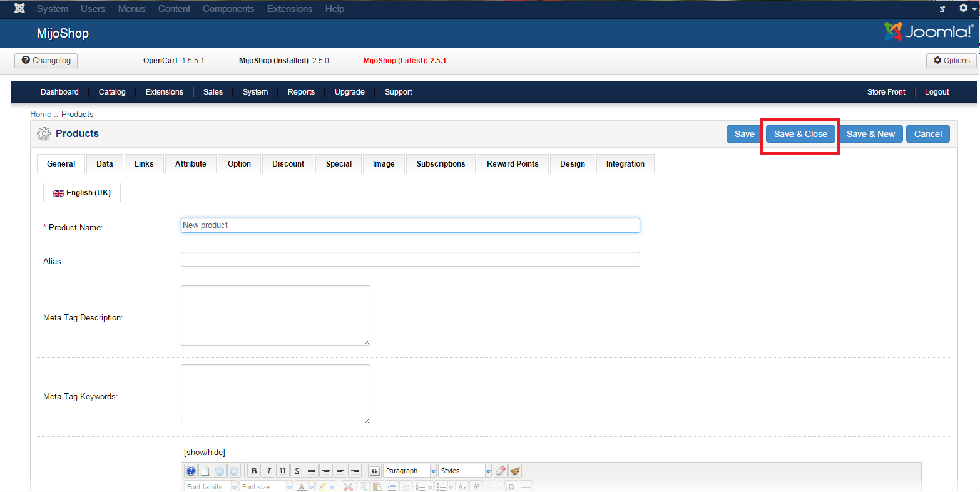
Task: Apply left alignment in editor
Action: click(340, 471)
